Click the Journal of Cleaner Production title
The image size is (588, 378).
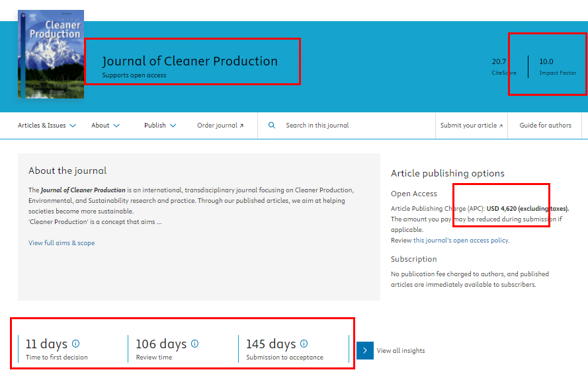click(x=190, y=61)
